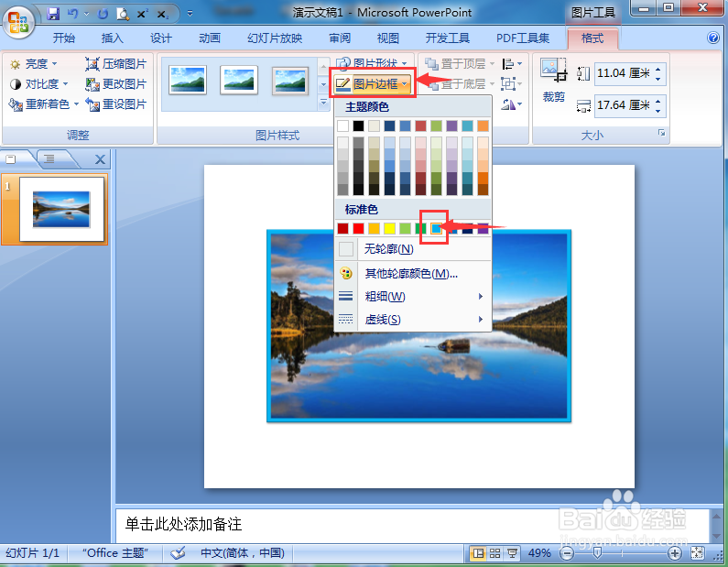The image size is (728, 567).
Task: Fit slide to current window icon
Action: click(698, 553)
